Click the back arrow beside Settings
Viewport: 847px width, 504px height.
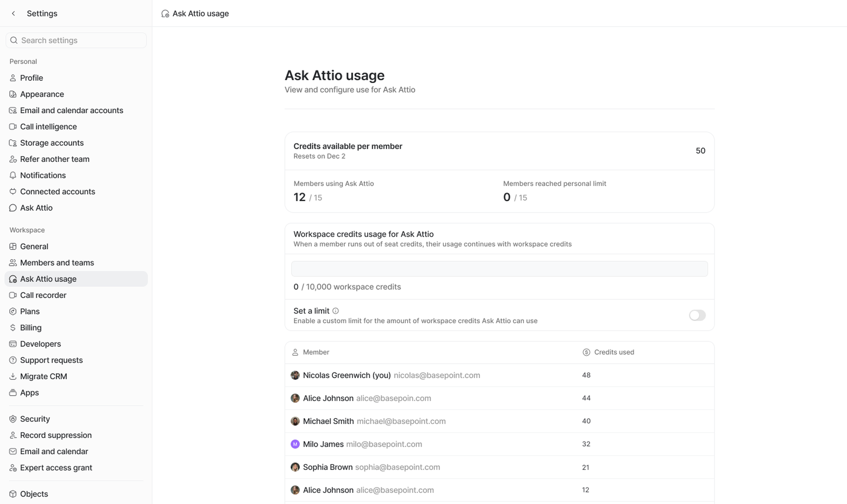[x=13, y=14]
